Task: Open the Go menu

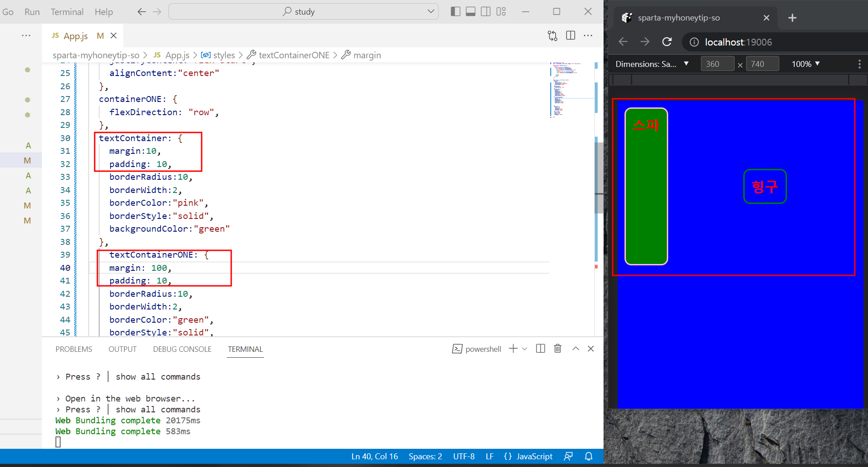Action: coord(8,12)
